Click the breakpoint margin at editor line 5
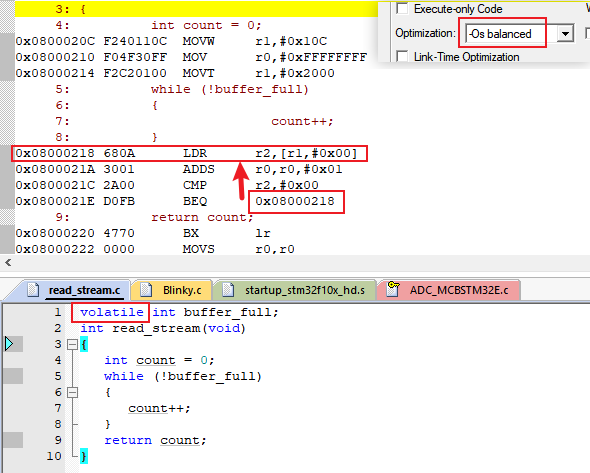The width and height of the screenshot is (590, 473). pyautogui.click(x=13, y=376)
